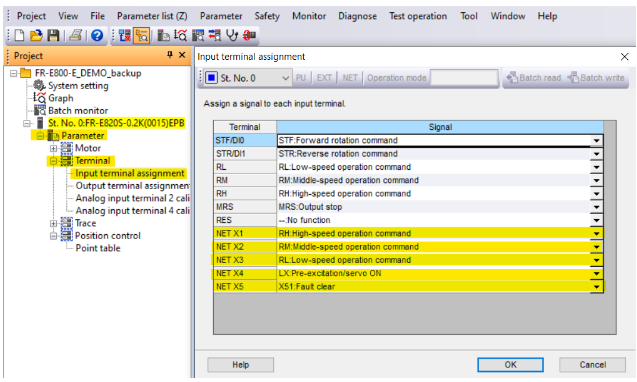Image resolution: width=637 pixels, height=382 pixels.
Task: Close the Input terminal assignment dialog
Action: click(x=624, y=56)
